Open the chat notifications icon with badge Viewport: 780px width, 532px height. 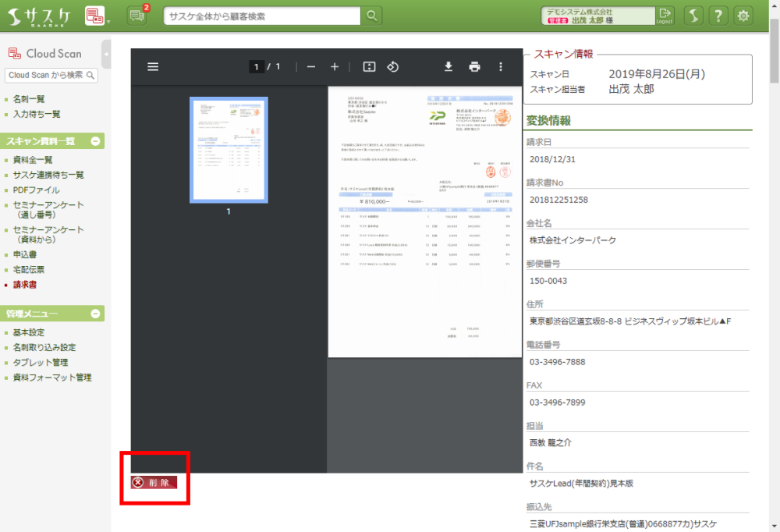136,16
